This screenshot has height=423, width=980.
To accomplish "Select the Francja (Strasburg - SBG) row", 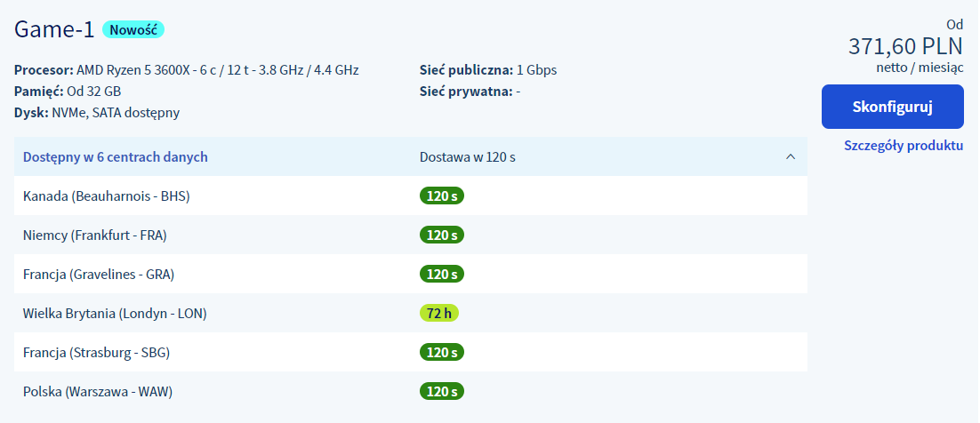I will (96, 353).
